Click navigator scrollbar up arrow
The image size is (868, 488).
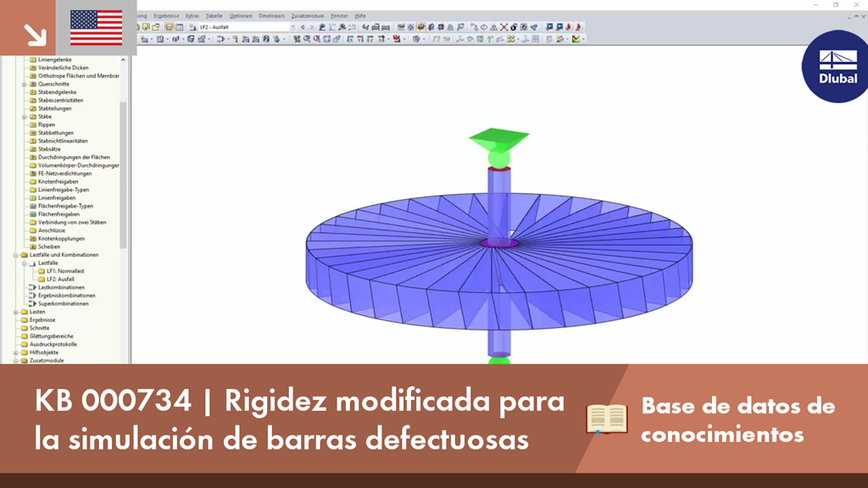[123, 60]
